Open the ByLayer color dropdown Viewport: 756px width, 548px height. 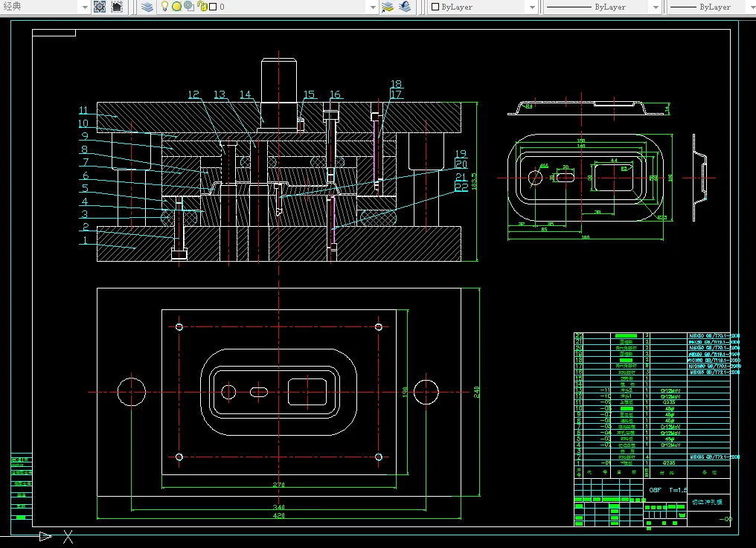[531, 7]
